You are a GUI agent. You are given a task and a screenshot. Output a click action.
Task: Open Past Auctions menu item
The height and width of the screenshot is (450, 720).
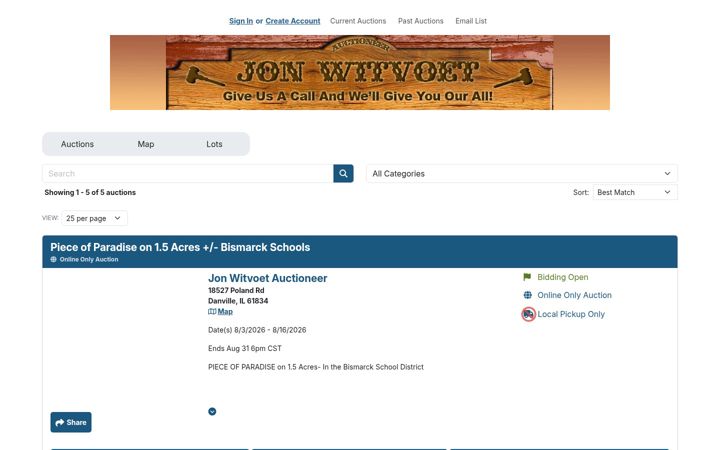coord(421,21)
